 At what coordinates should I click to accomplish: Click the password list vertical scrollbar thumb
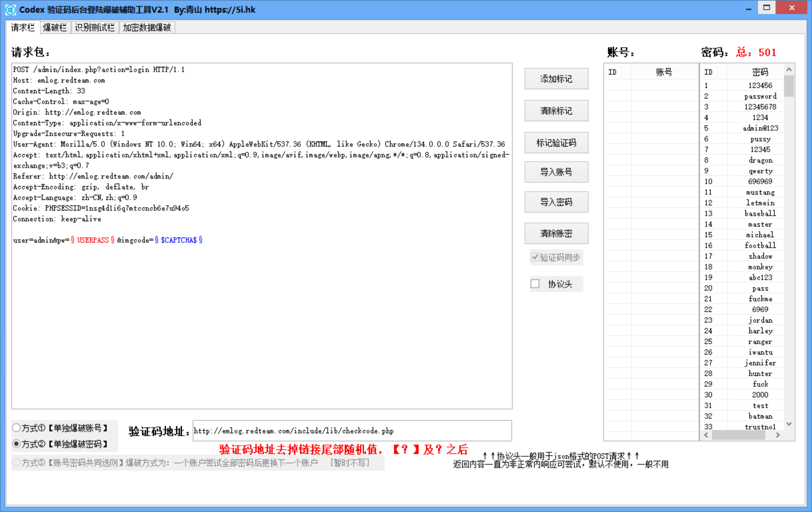789,86
